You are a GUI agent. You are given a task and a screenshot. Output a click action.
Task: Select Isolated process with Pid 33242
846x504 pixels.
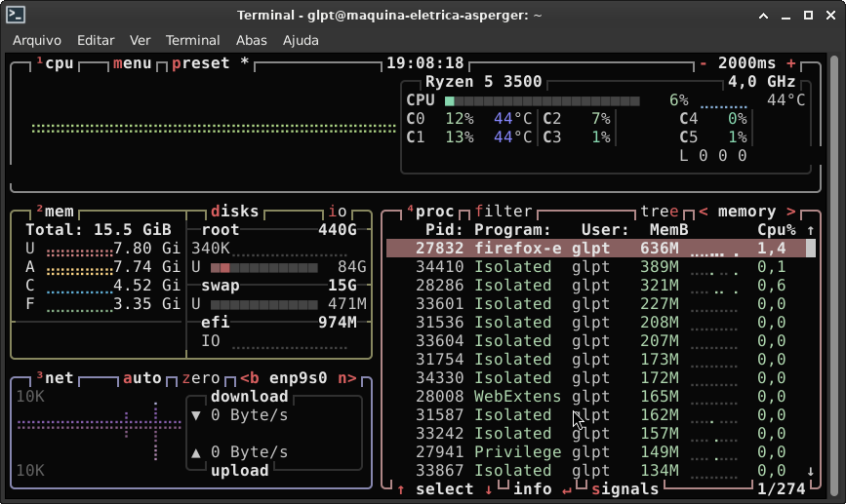pyautogui.click(x=596, y=434)
